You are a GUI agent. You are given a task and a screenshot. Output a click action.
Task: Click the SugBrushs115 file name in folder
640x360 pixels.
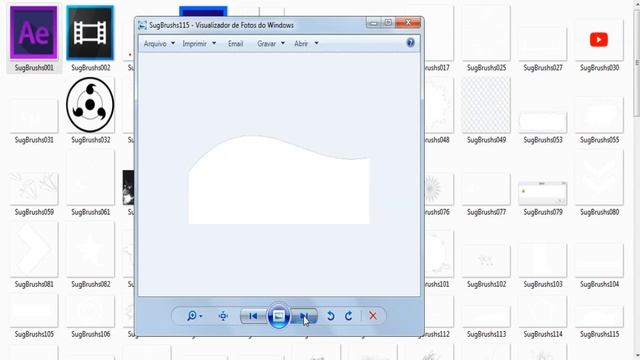[x=599, y=334]
